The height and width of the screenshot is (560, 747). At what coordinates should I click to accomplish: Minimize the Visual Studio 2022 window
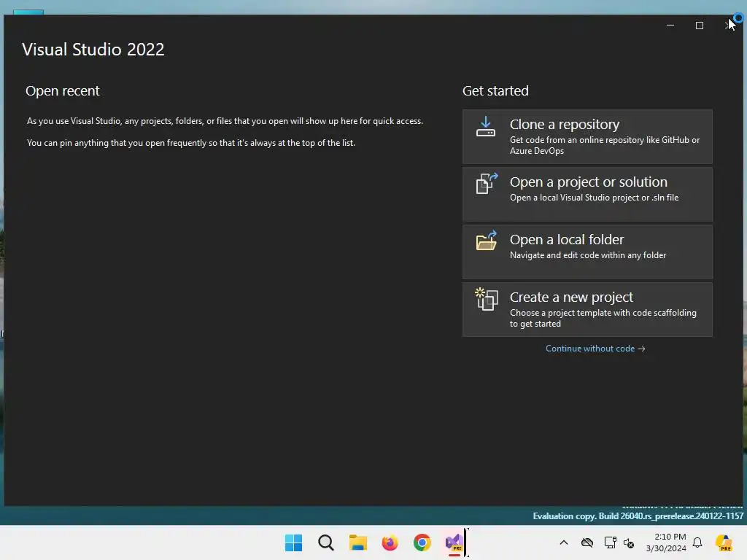670,26
